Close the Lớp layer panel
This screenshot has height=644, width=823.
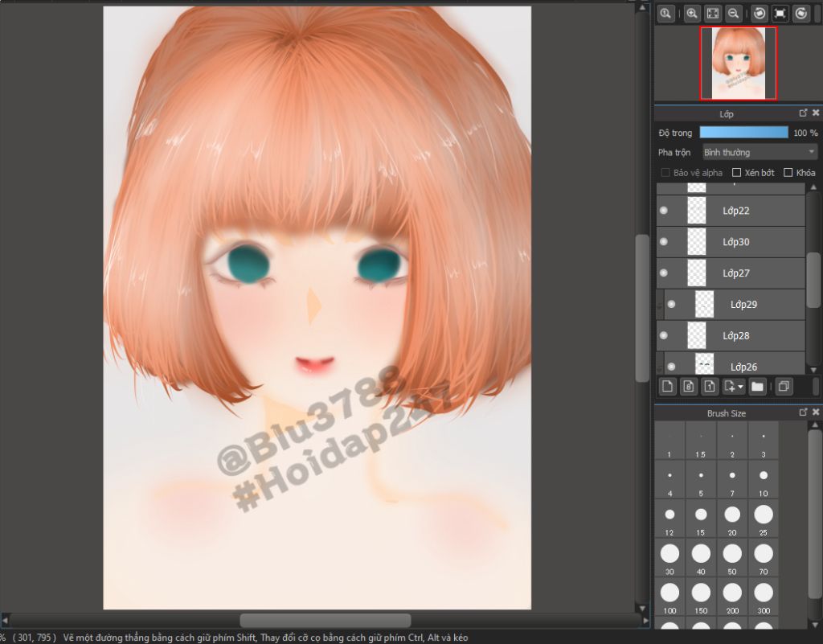(x=815, y=113)
